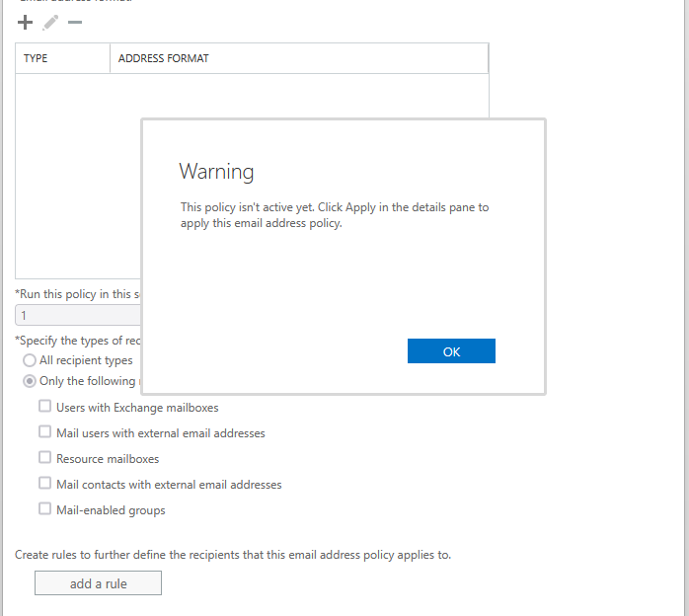Enable the 'Mail-enabled groups' checkbox
This screenshot has width=689, height=616.
(x=44, y=509)
